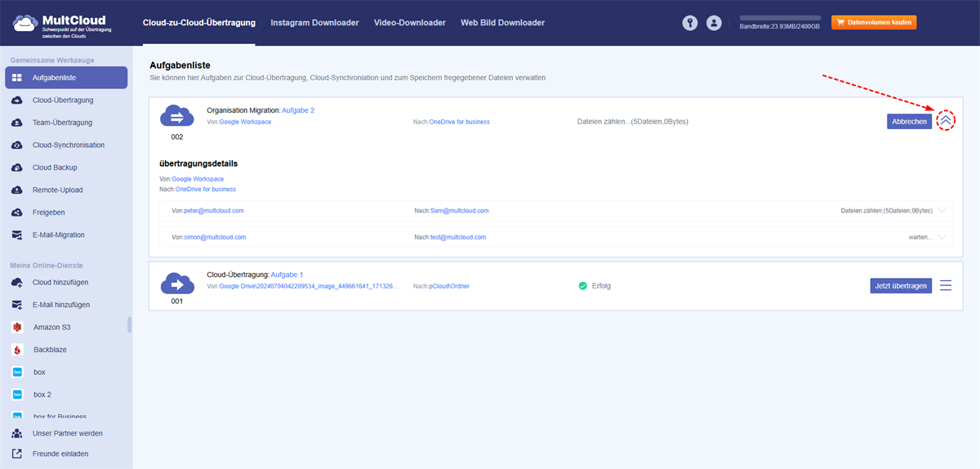Click the peter@multcloud.com source address

tap(214, 211)
